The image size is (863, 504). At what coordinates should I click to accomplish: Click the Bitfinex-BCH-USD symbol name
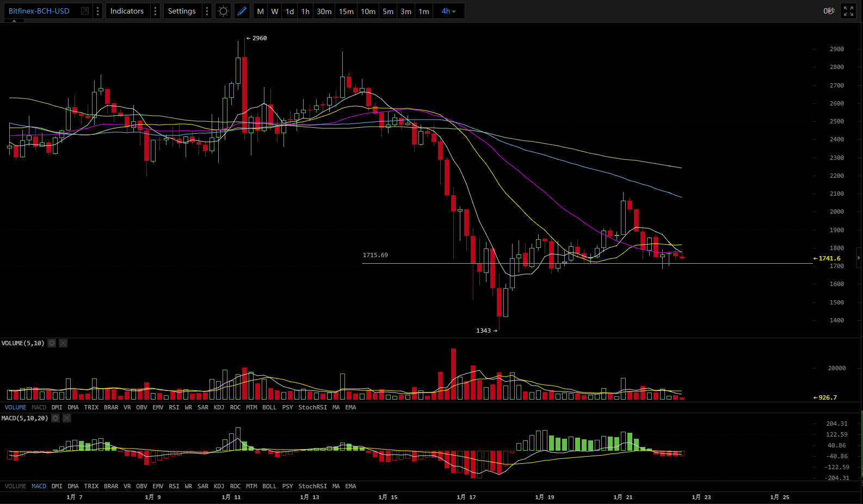39,11
